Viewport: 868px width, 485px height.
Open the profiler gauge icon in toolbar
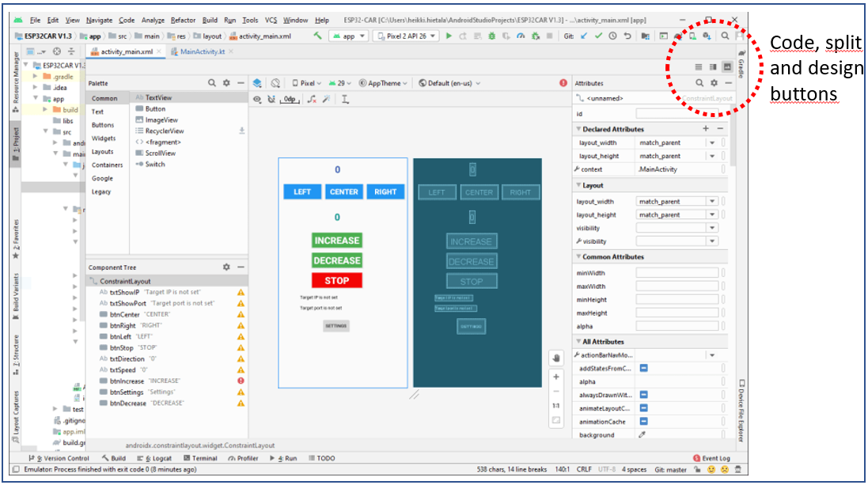pos(521,36)
